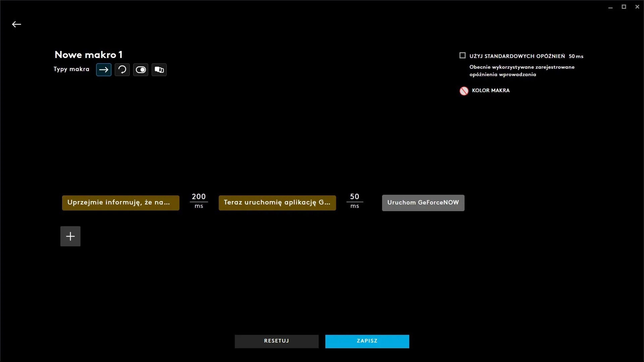Screen dimensions: 644x362
Task: Click the Resetuj button
Action: (276, 341)
